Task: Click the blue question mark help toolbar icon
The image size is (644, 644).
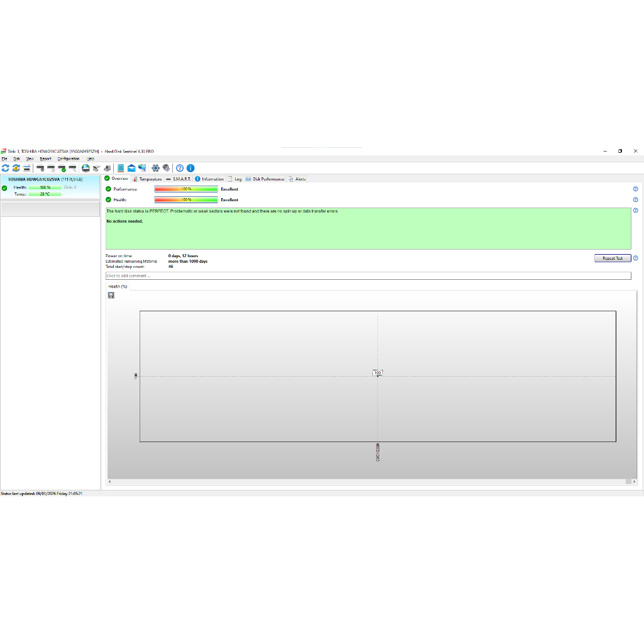Action: click(x=180, y=168)
